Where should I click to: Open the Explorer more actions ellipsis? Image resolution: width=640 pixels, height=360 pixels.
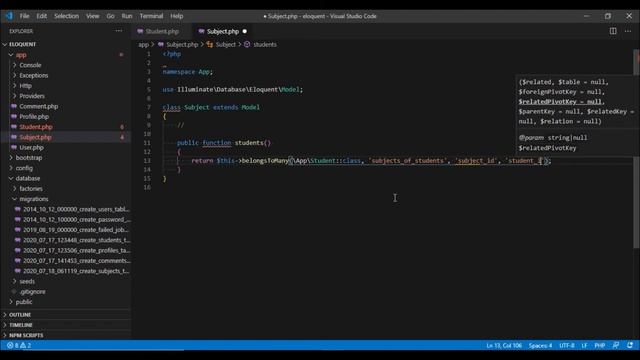pos(119,31)
